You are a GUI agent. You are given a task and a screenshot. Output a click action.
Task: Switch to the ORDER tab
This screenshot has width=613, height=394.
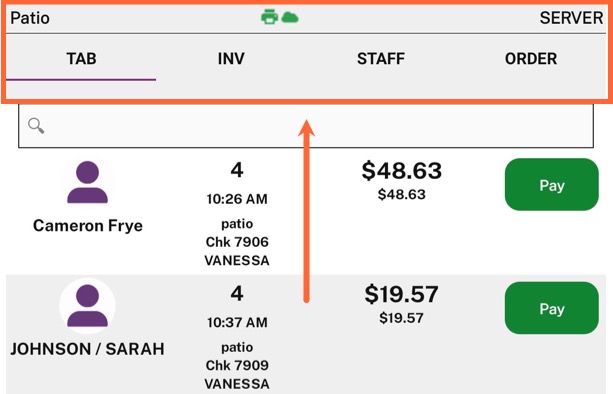click(531, 59)
